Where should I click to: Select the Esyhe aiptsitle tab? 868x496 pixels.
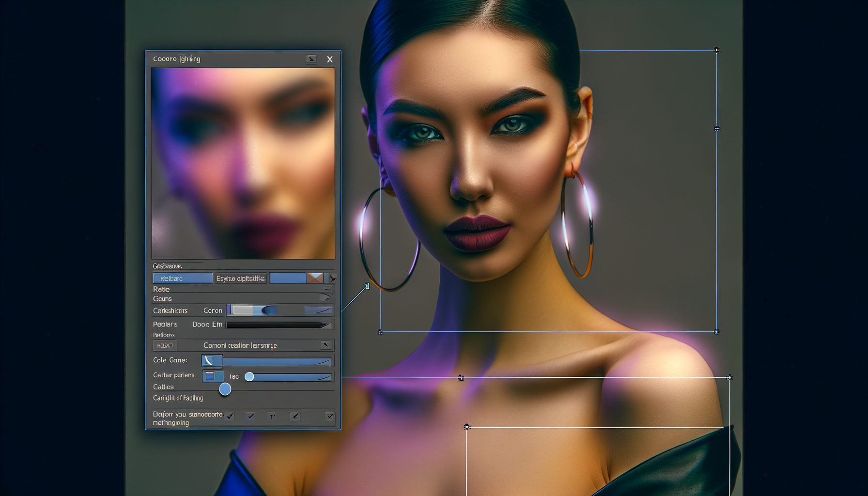tap(240, 278)
